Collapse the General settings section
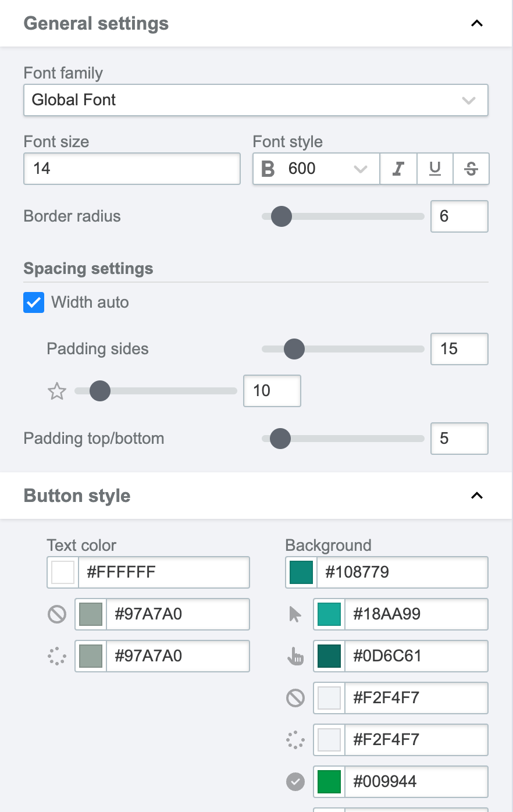513x812 pixels. (x=477, y=23)
